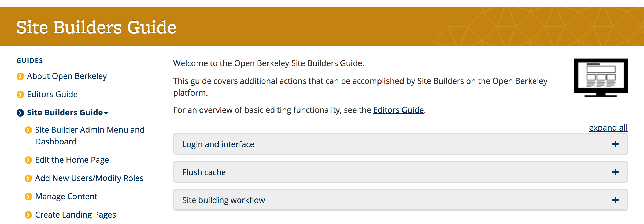Click the arrow icon beside Add New Users/Modify Roles
Viewport: 644px width, 224px height.
pyautogui.click(x=28, y=178)
